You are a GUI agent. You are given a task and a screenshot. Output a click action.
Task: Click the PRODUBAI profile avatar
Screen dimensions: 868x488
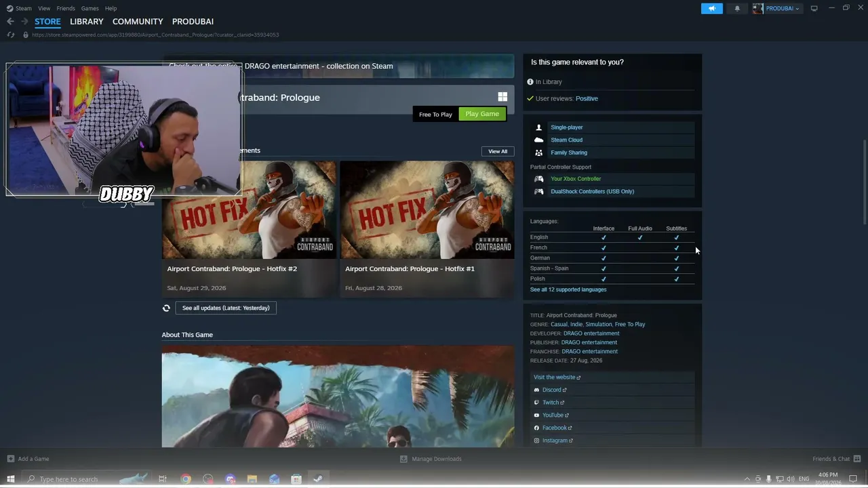(757, 8)
